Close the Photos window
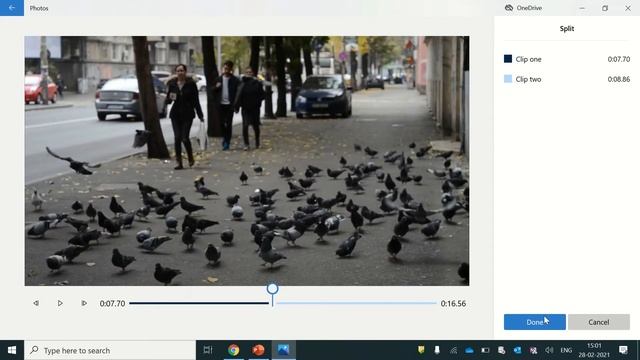Viewport: 640px width, 360px height. point(628,8)
